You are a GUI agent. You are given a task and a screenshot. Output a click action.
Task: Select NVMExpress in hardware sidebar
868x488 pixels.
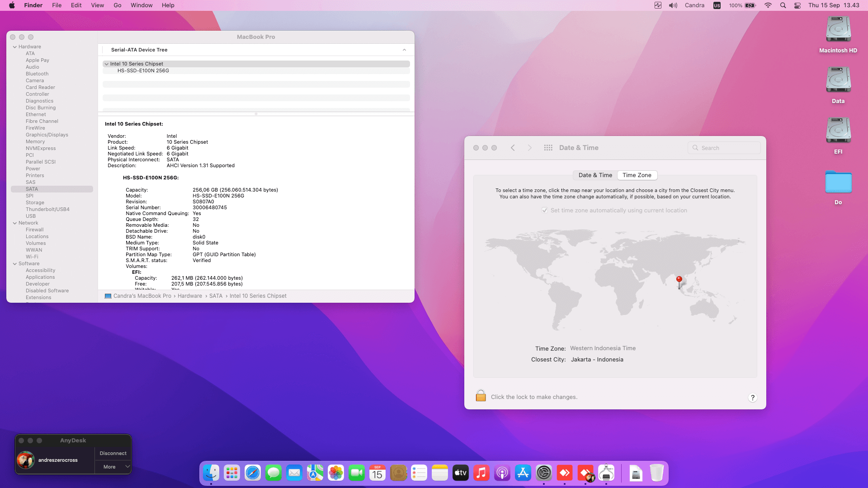41,149
